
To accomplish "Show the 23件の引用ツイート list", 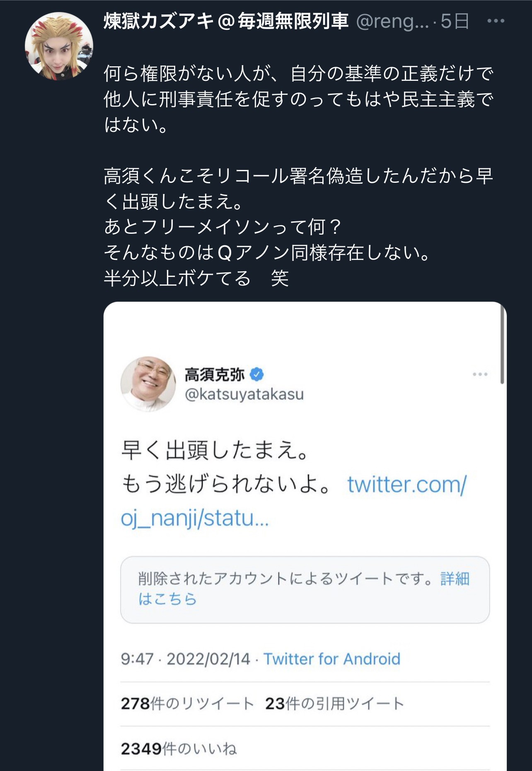I will coord(334,703).
